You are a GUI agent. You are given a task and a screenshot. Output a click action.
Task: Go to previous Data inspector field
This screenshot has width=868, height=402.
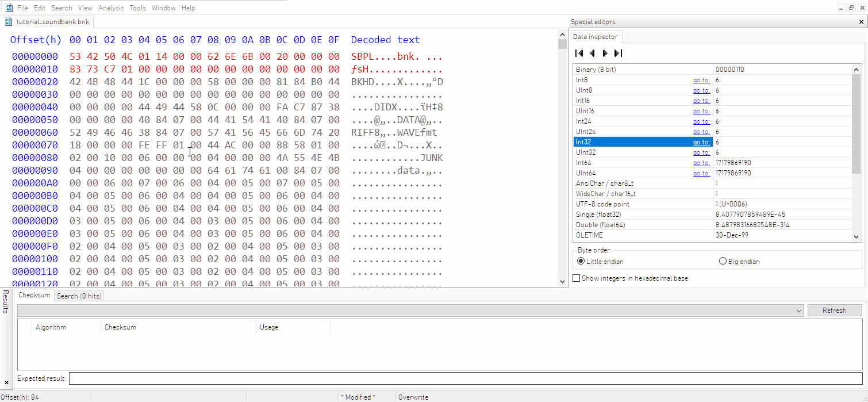[592, 53]
